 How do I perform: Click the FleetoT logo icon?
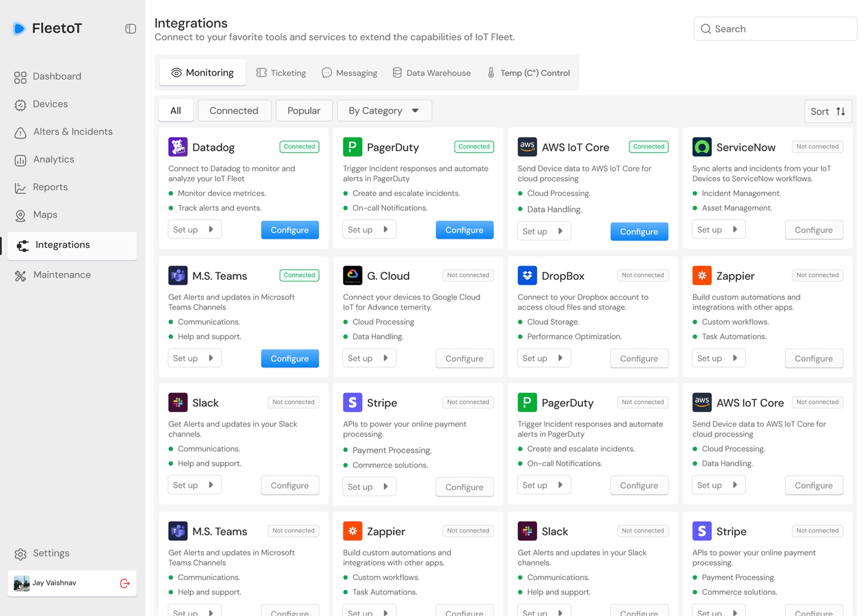(19, 29)
